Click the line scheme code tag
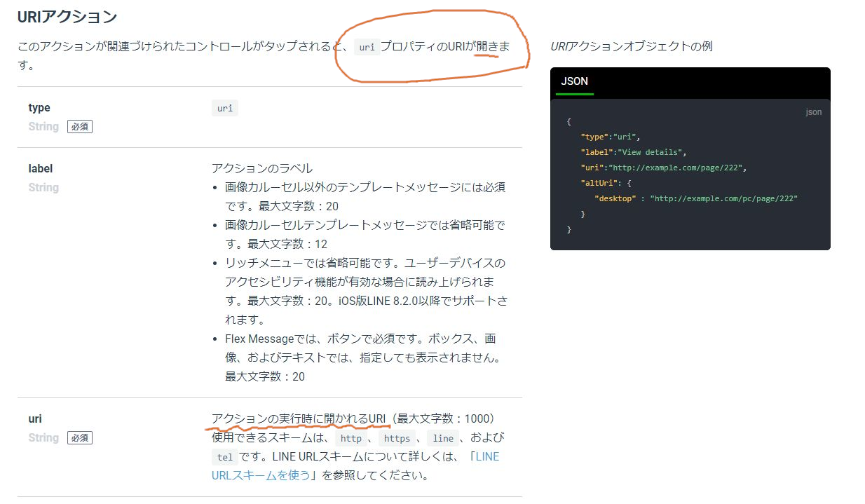Screen dimensions: 865x504 click(x=443, y=438)
